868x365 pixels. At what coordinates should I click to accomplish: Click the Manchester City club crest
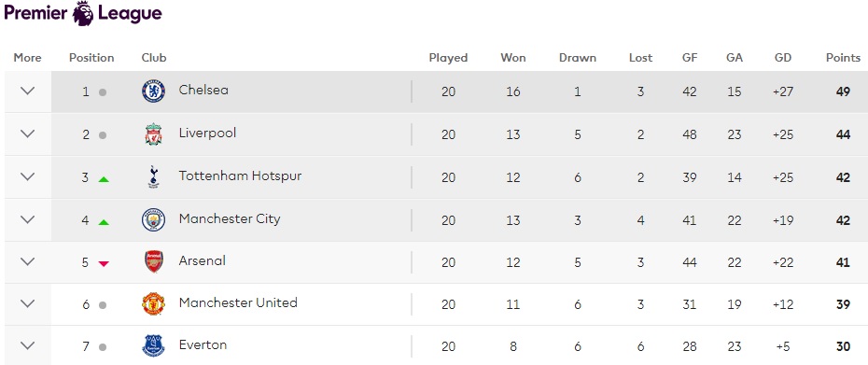click(153, 220)
